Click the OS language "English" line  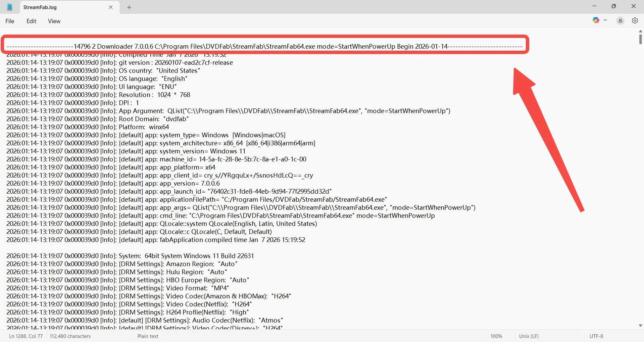(x=97, y=79)
